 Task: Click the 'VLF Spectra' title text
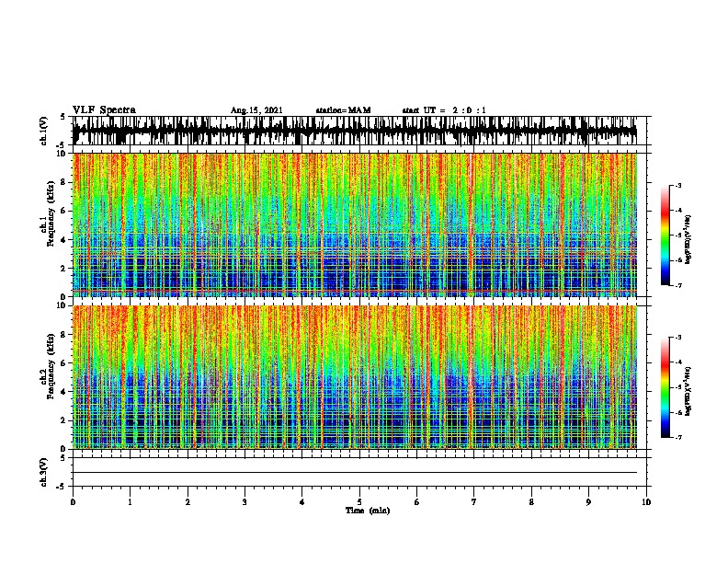click(x=104, y=110)
